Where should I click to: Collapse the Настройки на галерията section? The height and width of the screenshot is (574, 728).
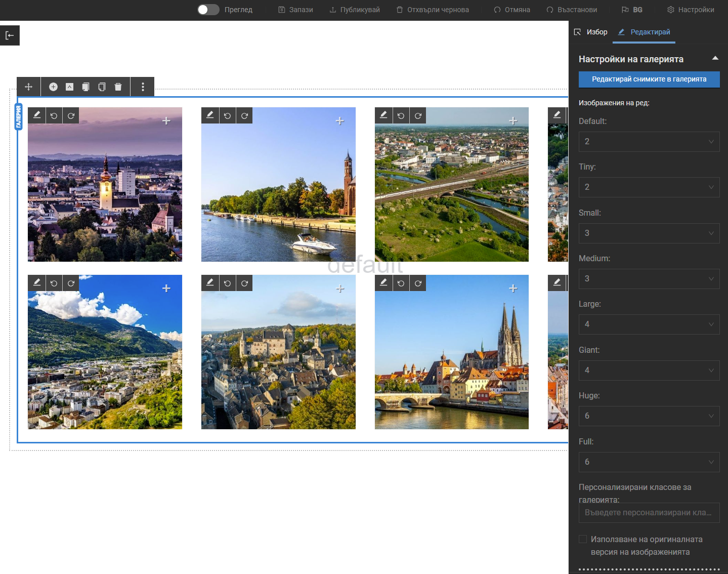715,59
